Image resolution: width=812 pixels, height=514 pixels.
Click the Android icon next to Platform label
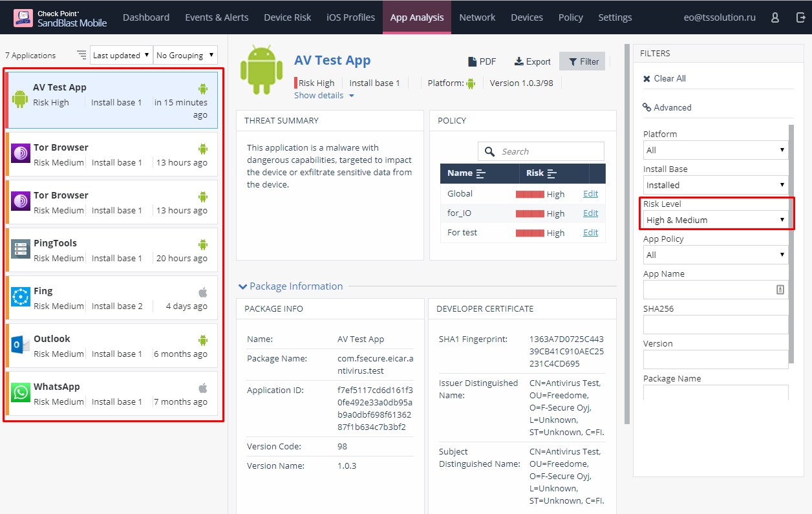[x=471, y=83]
